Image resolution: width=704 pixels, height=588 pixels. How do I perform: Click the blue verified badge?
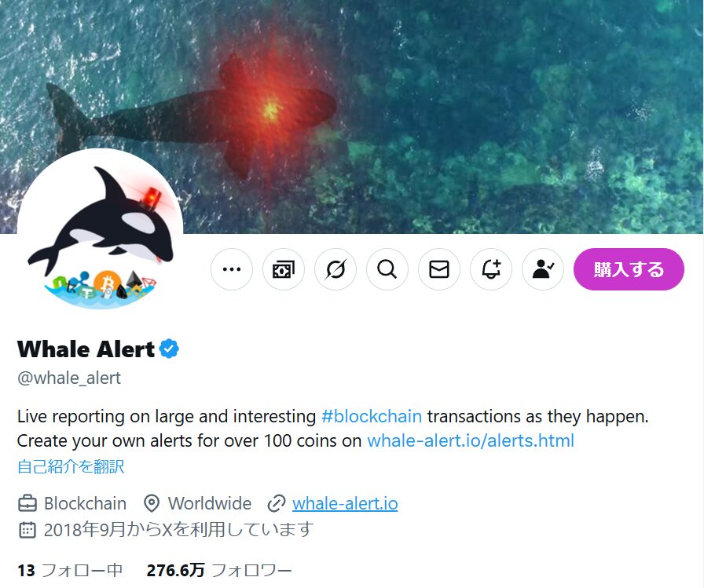tap(169, 349)
